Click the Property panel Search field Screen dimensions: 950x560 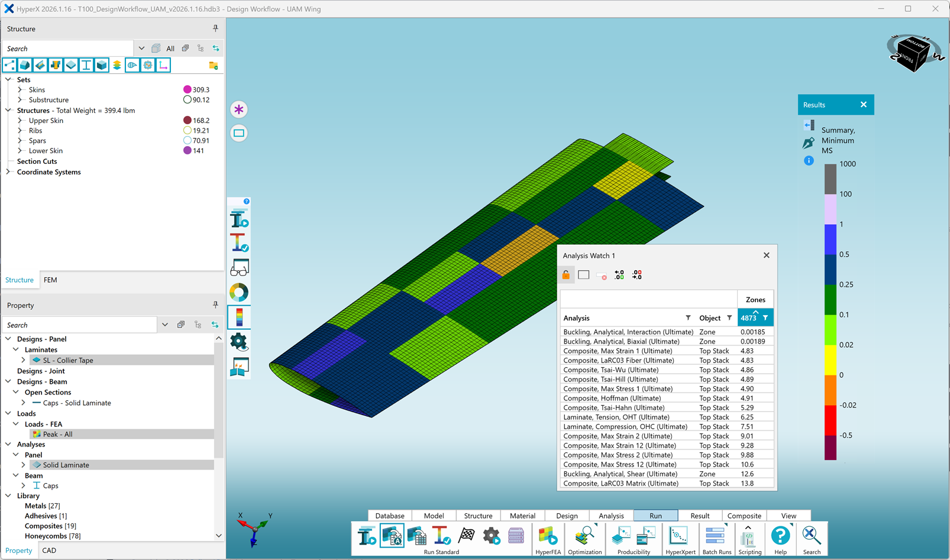80,325
